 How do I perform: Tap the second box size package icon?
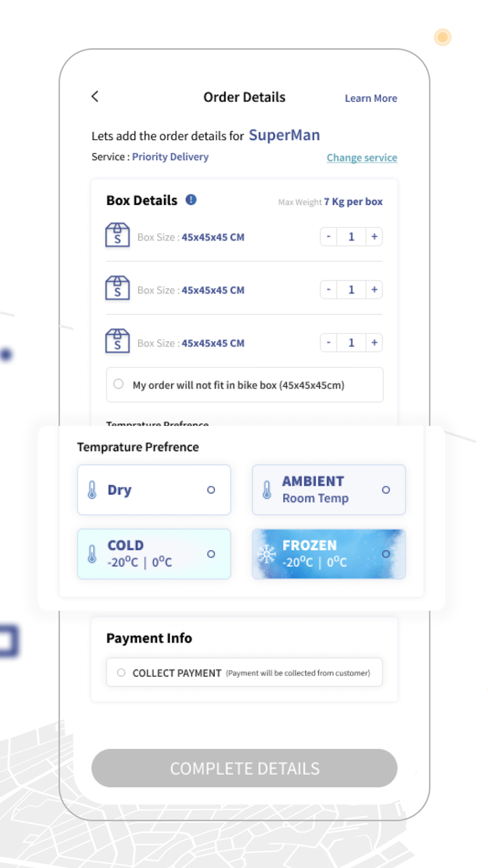pos(118,288)
